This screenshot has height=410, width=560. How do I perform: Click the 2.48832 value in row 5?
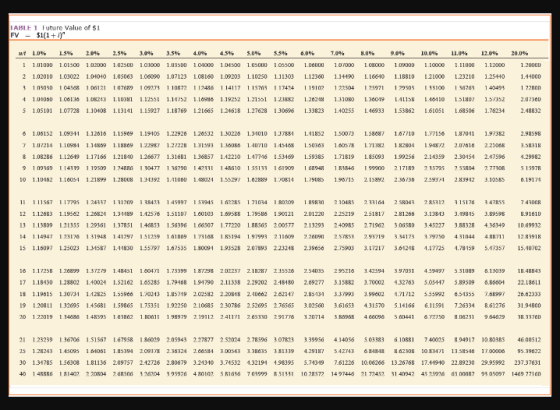(531, 111)
